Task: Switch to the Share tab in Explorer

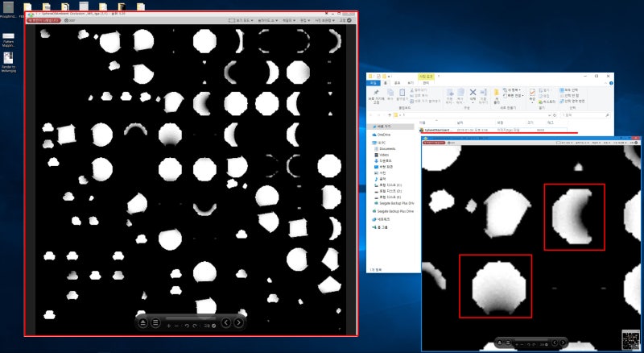Action: (x=397, y=83)
